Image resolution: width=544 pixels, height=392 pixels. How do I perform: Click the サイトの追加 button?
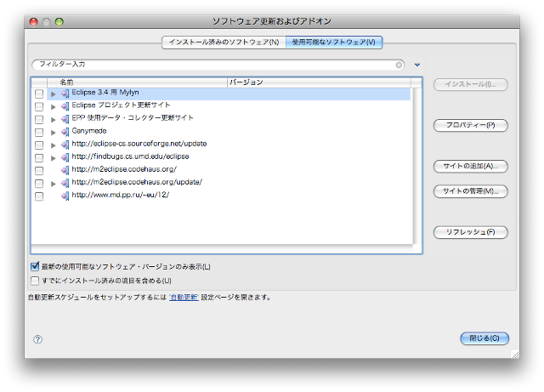point(470,166)
